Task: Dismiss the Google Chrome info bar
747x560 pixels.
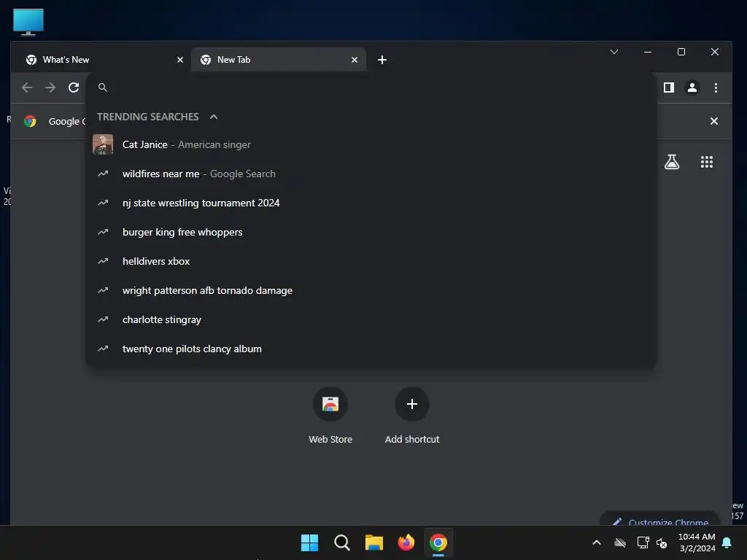Action: (713, 122)
